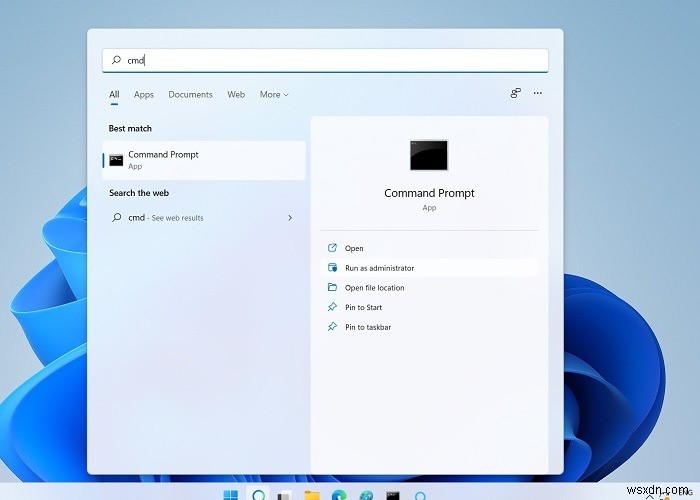Viewport: 700px width, 500px height.
Task: Open Task View from the taskbar
Action: click(x=284, y=495)
